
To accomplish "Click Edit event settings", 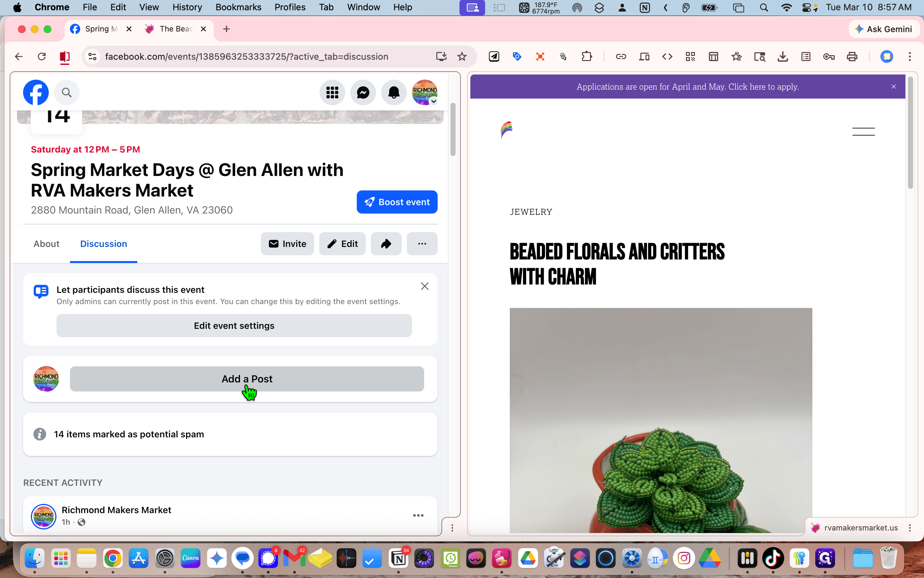I will (x=234, y=325).
